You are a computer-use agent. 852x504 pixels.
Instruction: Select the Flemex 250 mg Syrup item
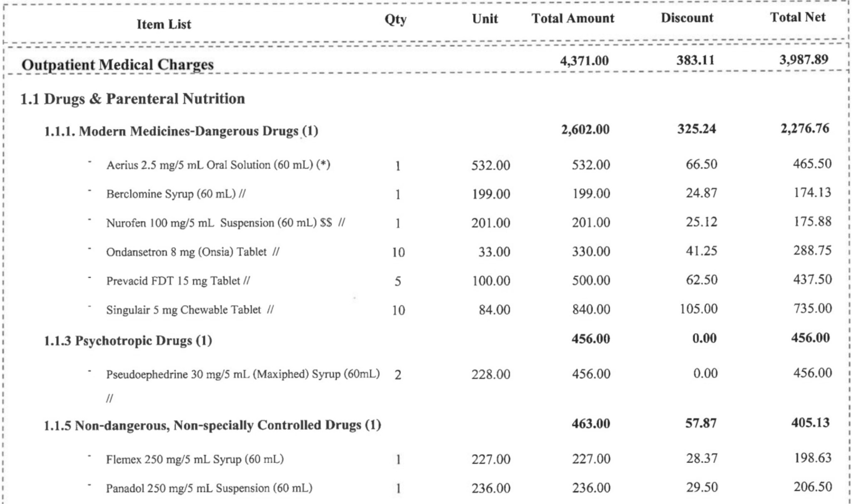195,460
